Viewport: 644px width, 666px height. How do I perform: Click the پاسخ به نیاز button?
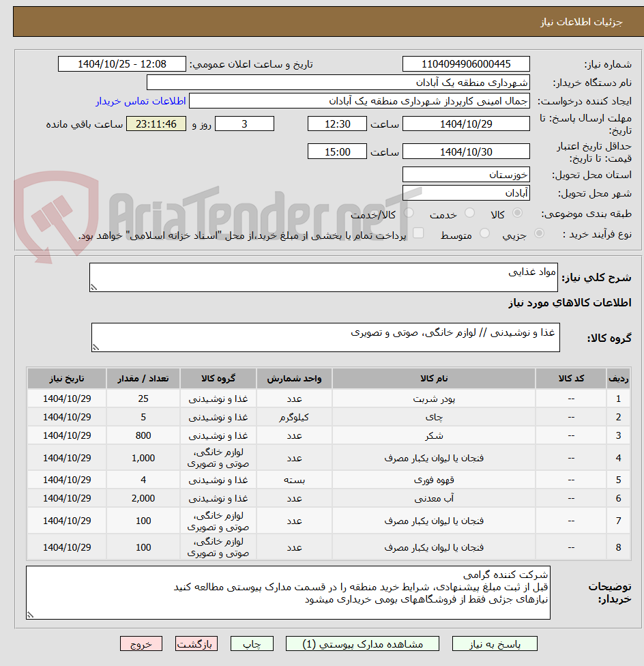tap(495, 643)
